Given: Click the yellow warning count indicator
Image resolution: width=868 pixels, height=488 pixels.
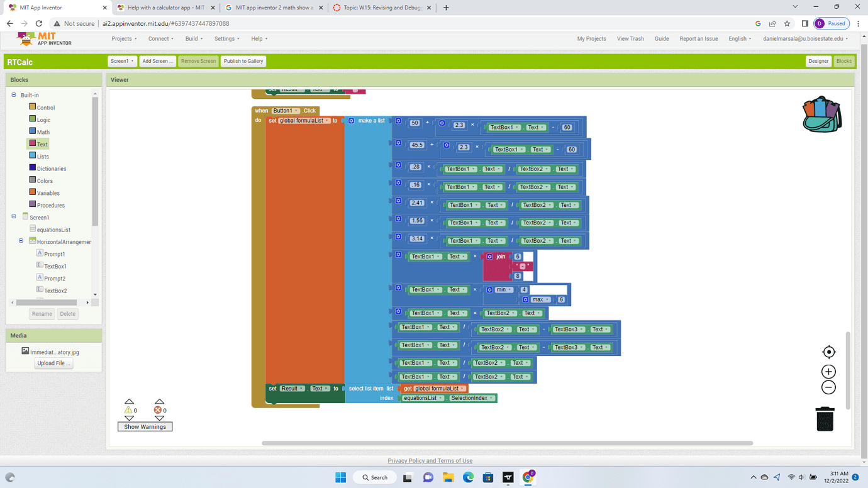Looking at the screenshot, I should 129,410.
